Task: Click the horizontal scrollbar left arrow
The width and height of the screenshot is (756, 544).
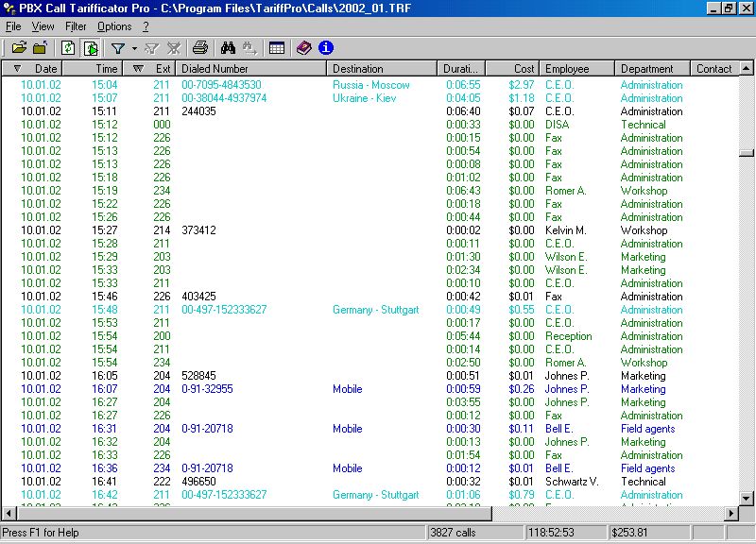Action: [x=9, y=514]
